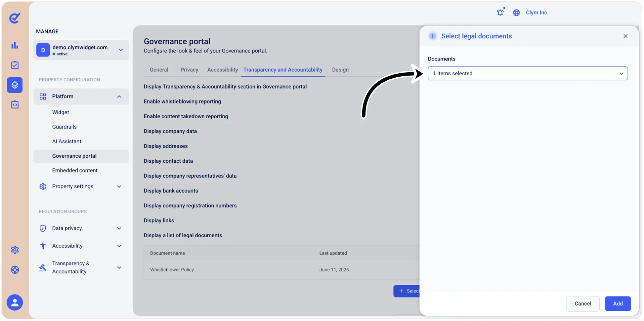Click the Cancel button
Image resolution: width=644 pixels, height=321 pixels.
(x=583, y=304)
